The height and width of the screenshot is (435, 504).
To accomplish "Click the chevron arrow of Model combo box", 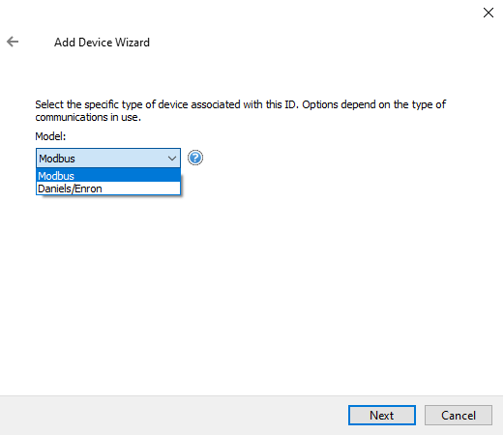I will tap(172, 159).
